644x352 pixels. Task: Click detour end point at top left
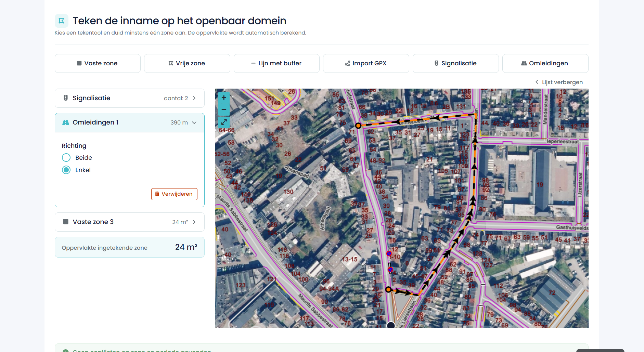358,126
